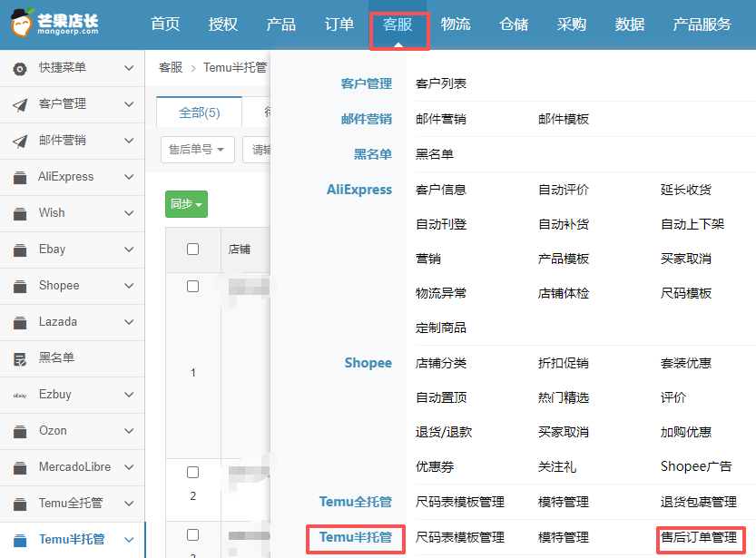Open the green 同步 dropdown button
The image size is (756, 558).
coord(187,204)
